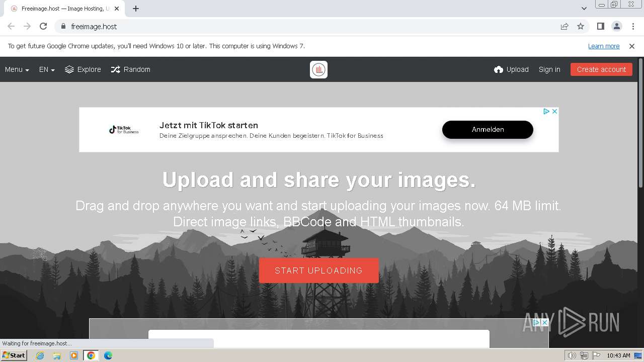Expand the EN language dropdown
644x362 pixels.
(x=47, y=69)
